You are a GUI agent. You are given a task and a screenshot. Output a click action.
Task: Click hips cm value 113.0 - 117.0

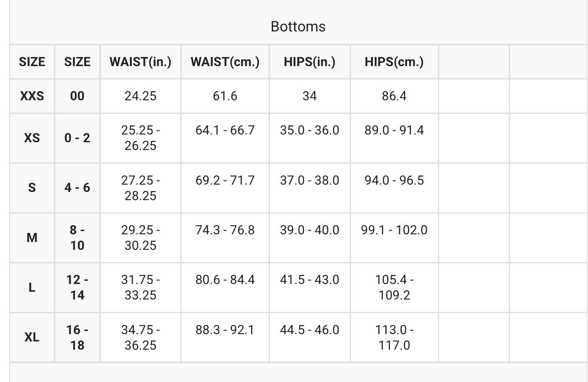point(394,337)
